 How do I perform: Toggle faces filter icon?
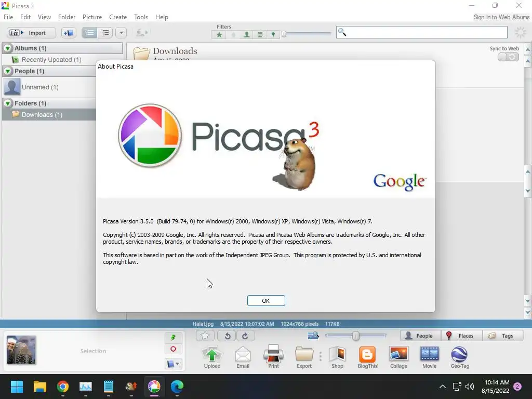[x=247, y=35]
